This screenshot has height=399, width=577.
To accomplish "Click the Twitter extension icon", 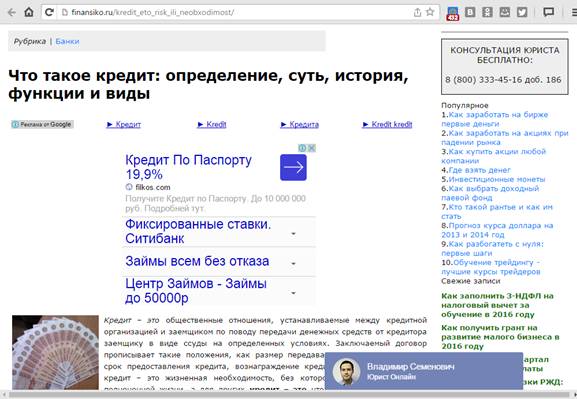I will click(x=522, y=13).
